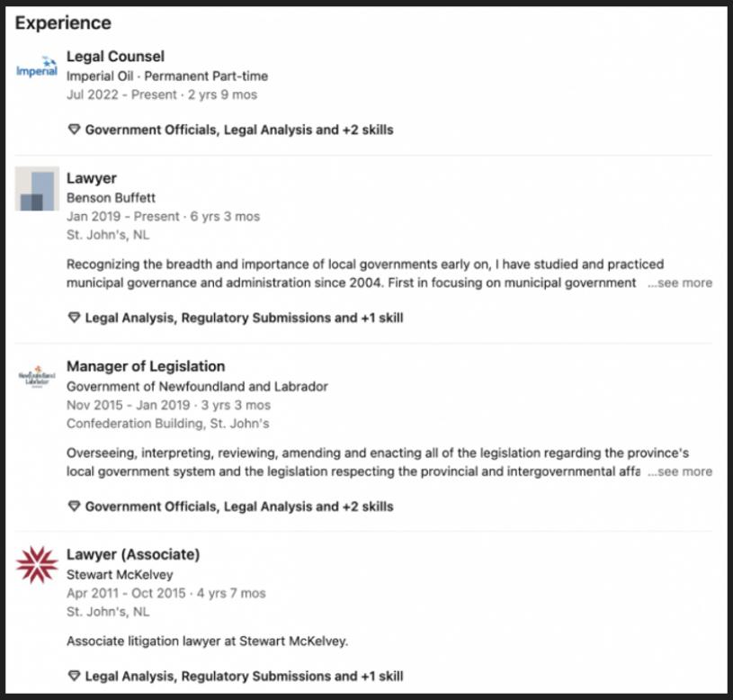
Task: Click the Government of Newfoundland and Labrador company name
Action: [x=197, y=386]
